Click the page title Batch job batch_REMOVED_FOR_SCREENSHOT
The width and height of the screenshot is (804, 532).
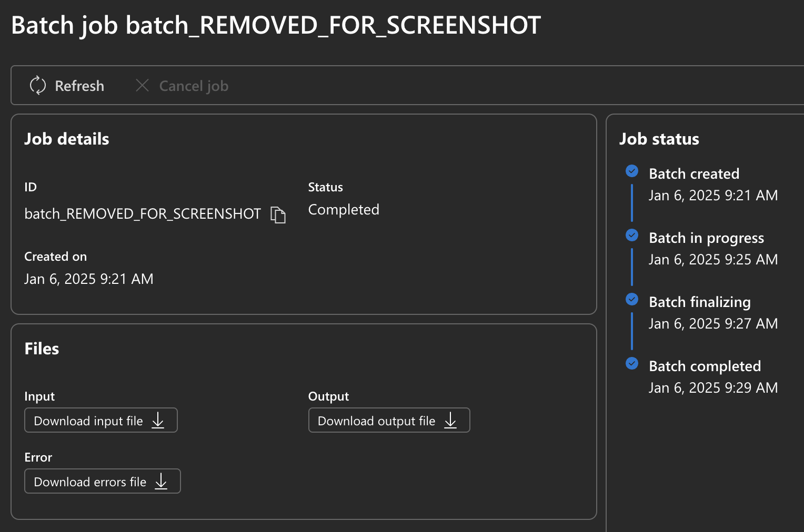pos(276,25)
